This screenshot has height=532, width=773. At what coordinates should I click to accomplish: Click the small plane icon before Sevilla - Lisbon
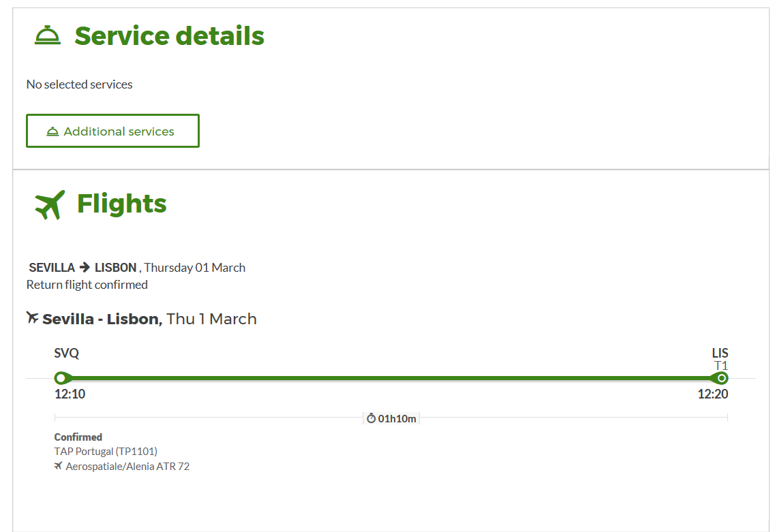click(32, 318)
